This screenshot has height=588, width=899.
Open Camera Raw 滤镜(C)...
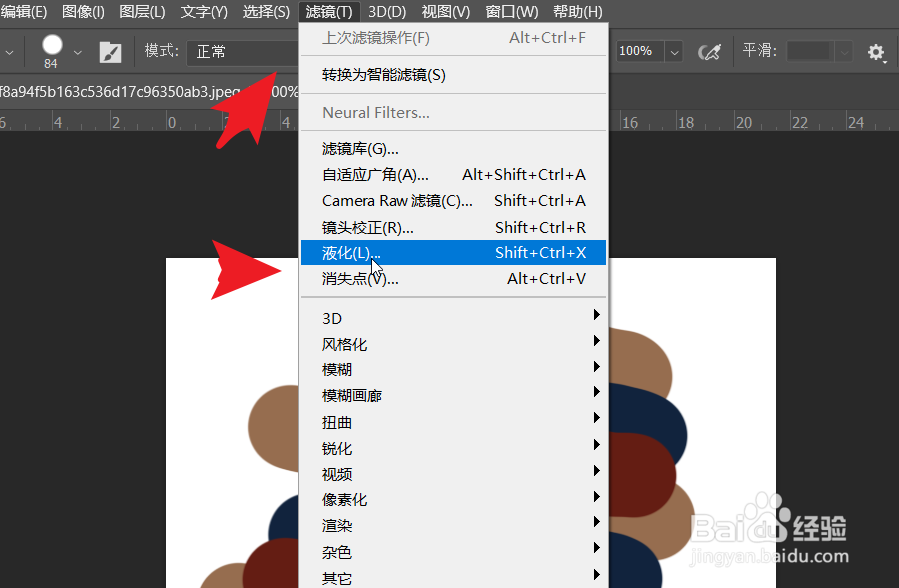pyautogui.click(x=453, y=201)
